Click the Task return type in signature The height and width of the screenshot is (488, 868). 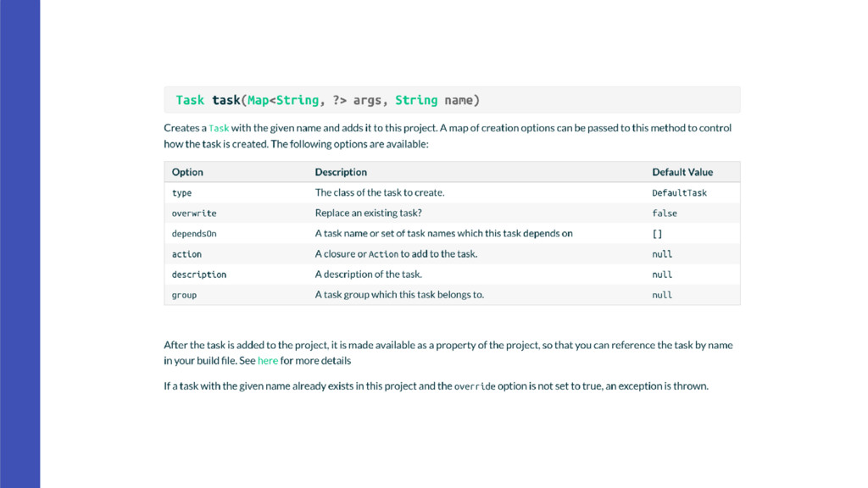click(x=190, y=100)
